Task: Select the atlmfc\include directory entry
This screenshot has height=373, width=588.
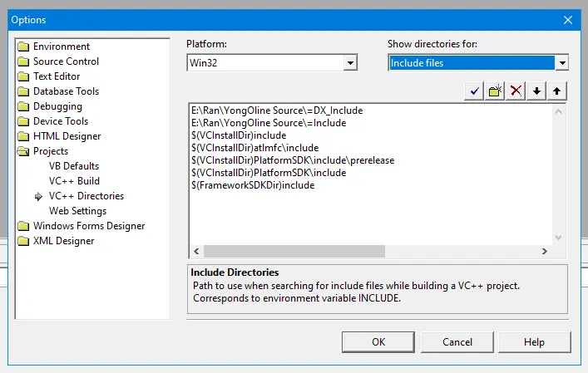Action: [x=255, y=148]
